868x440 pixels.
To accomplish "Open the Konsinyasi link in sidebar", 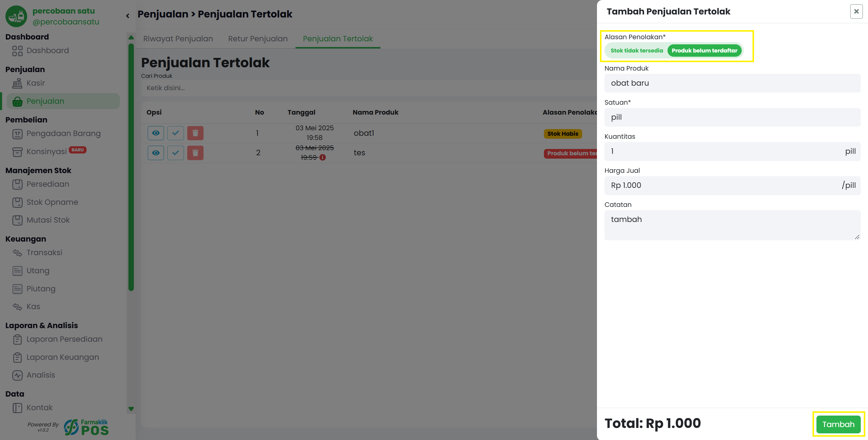I will click(x=46, y=152).
